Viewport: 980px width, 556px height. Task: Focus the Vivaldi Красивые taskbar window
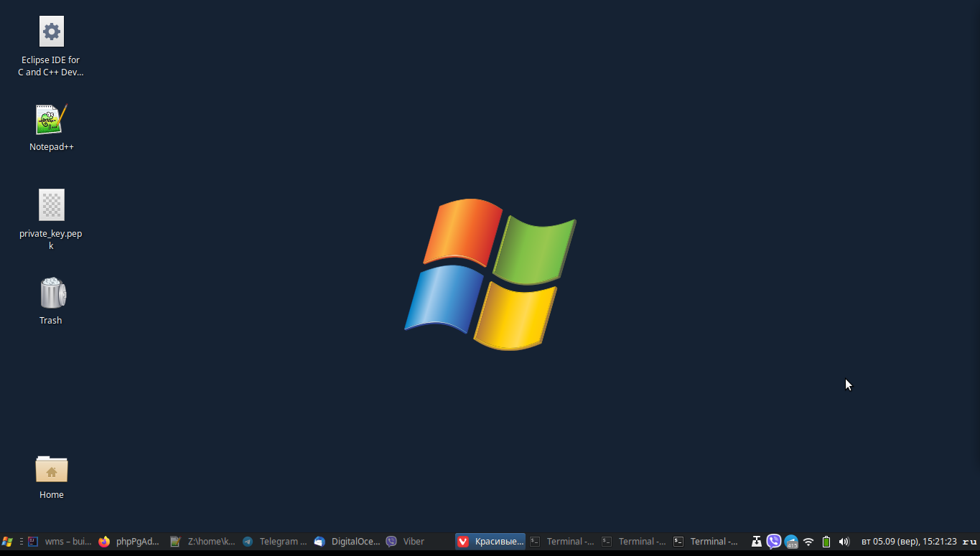pyautogui.click(x=490, y=542)
